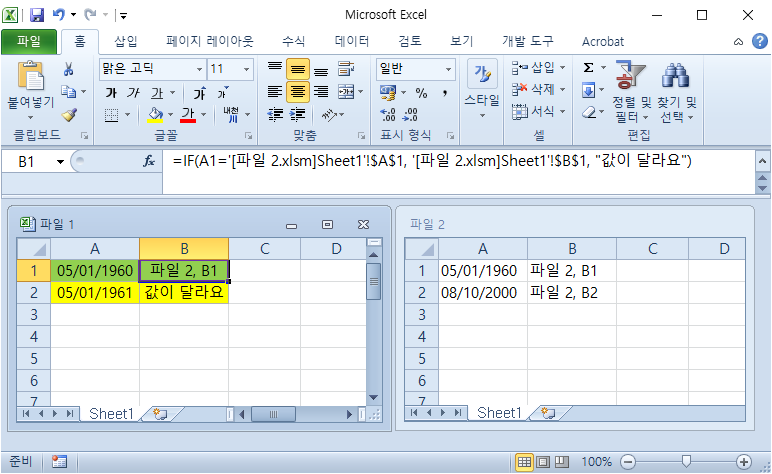Viewport: 772px width, 474px height.
Task: Open Excel Help question mark icon
Action: click(760, 41)
